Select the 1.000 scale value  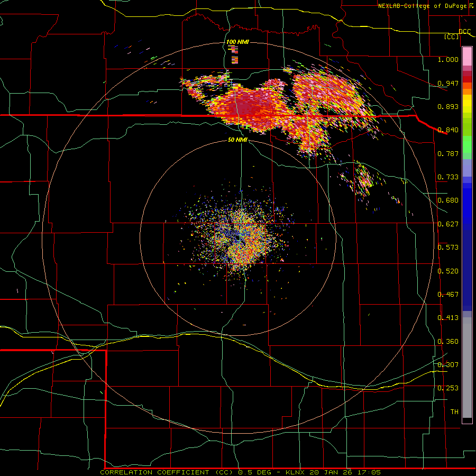[448, 59]
